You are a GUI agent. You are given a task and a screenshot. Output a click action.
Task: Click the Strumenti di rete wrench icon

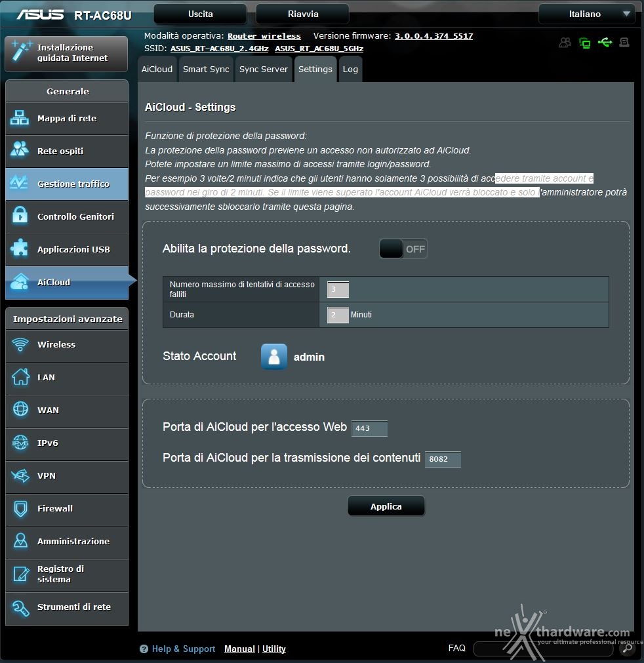(x=20, y=608)
